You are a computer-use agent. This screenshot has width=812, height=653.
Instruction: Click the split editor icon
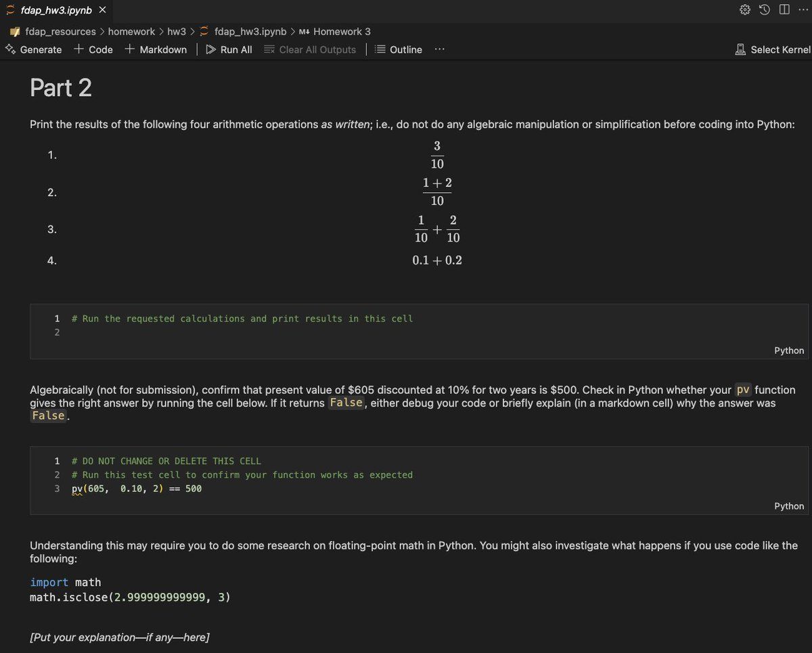784,10
